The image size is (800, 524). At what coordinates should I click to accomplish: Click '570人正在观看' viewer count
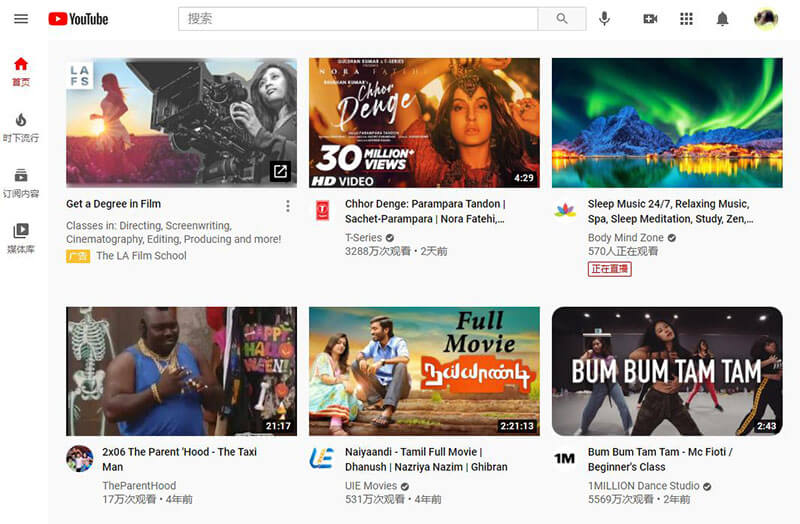(623, 251)
